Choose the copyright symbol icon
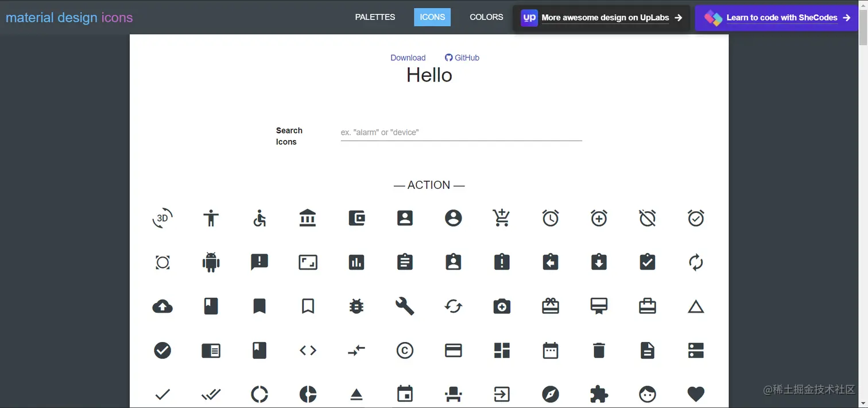868x408 pixels. (405, 350)
